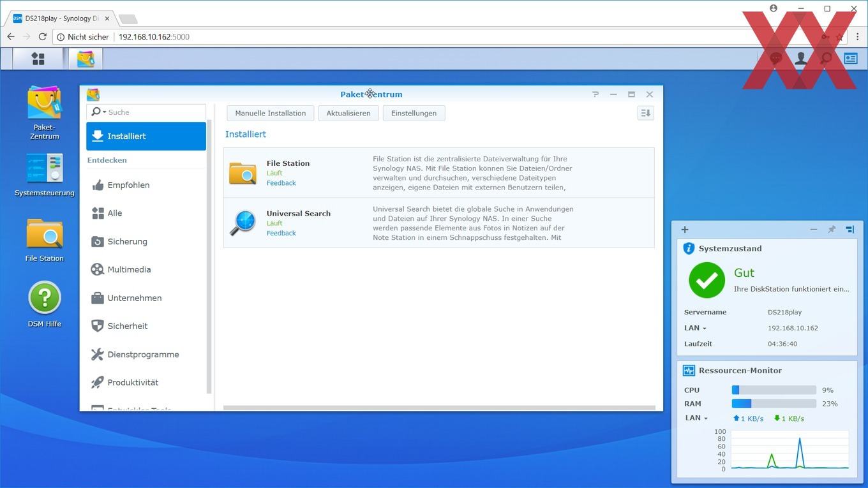Minimize the widget panel
The width and height of the screenshot is (868, 488).
pyautogui.click(x=813, y=230)
